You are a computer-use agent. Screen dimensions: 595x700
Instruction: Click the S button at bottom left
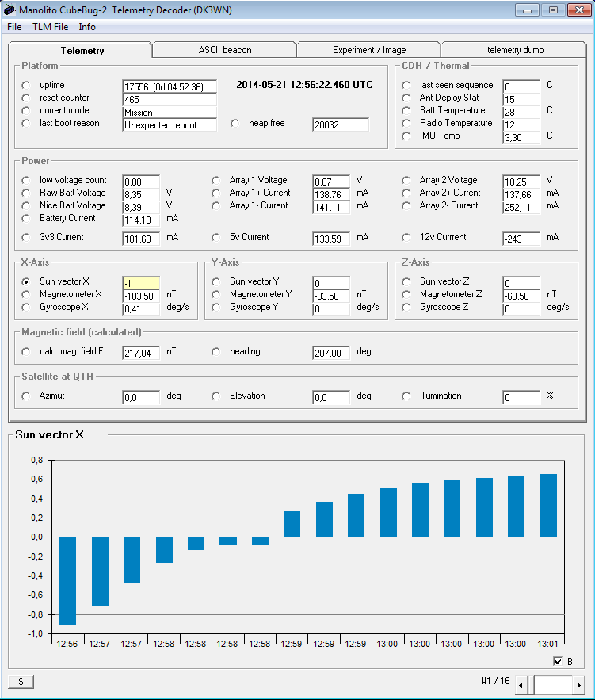[21, 682]
